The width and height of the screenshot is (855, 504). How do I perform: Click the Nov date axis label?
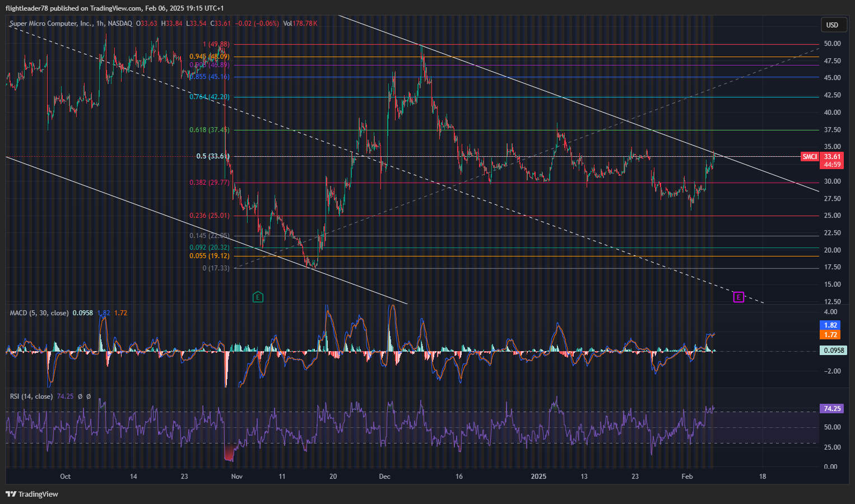tap(237, 477)
